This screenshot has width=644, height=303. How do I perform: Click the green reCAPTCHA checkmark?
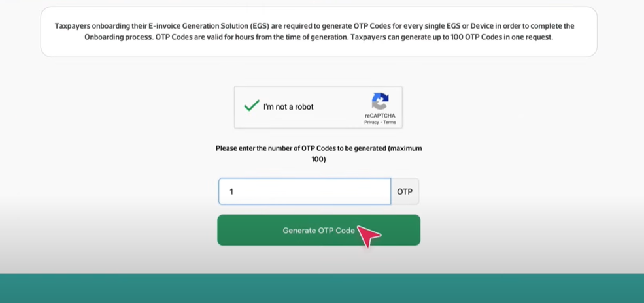(251, 106)
